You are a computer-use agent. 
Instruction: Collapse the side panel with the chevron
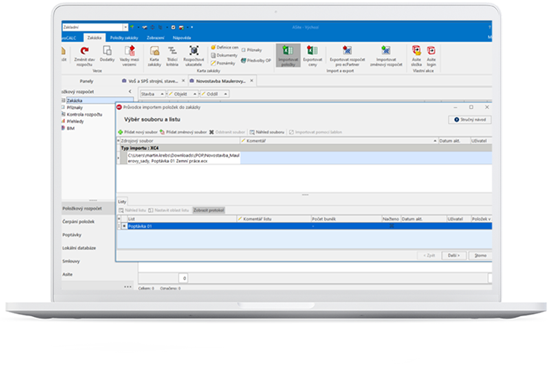[130, 92]
